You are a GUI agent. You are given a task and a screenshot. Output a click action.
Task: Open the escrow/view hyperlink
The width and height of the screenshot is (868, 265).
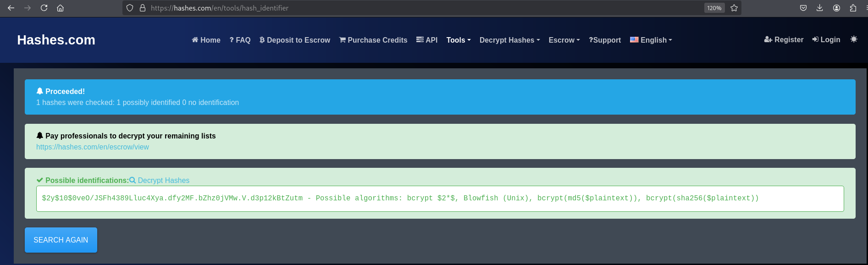tap(93, 147)
